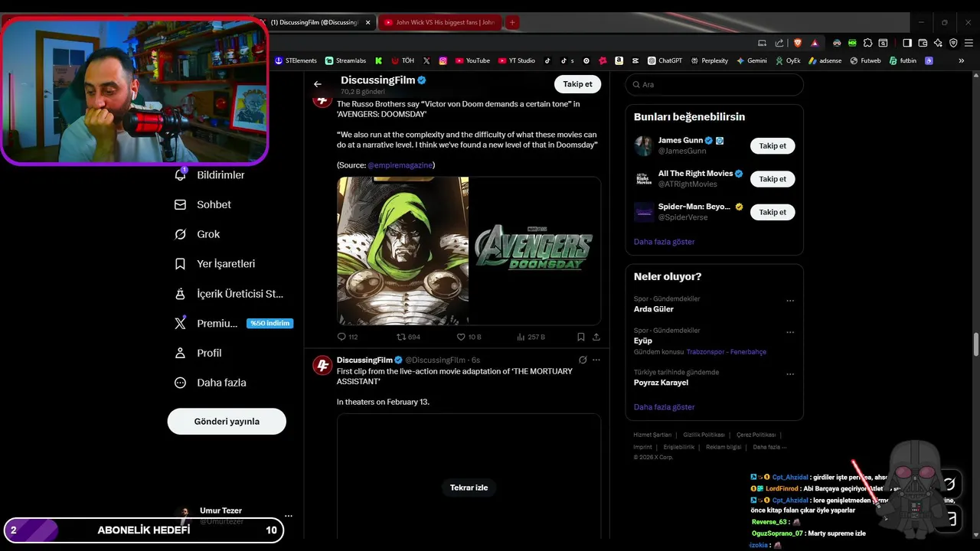Screen dimensions: 980x551
Task: Open Grok from the sidebar
Action: 197,234
